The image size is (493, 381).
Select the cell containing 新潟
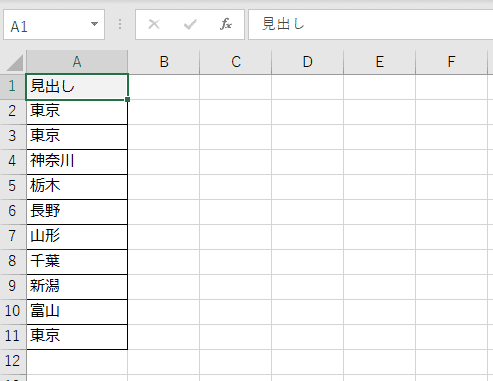(77, 287)
